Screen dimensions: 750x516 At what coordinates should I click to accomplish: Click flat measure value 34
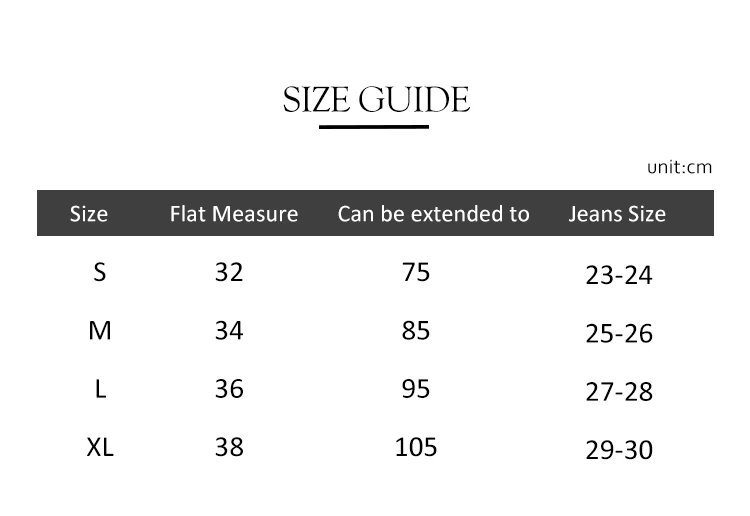coord(229,331)
